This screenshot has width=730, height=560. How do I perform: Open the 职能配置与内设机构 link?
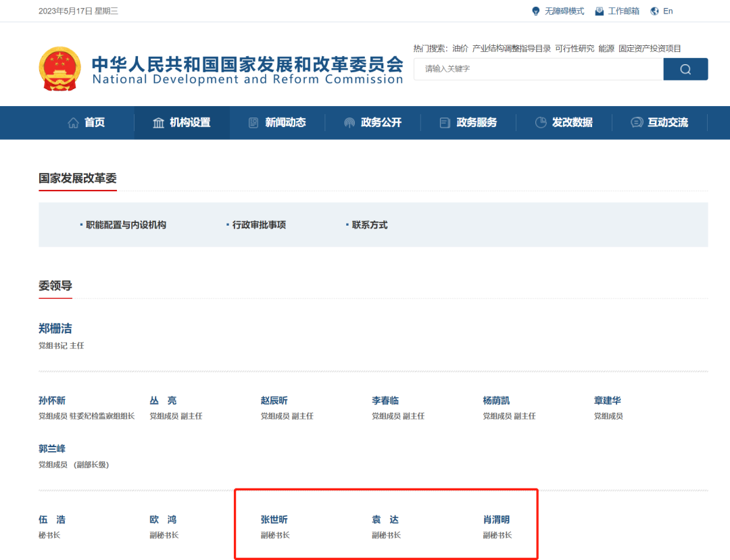(x=126, y=225)
